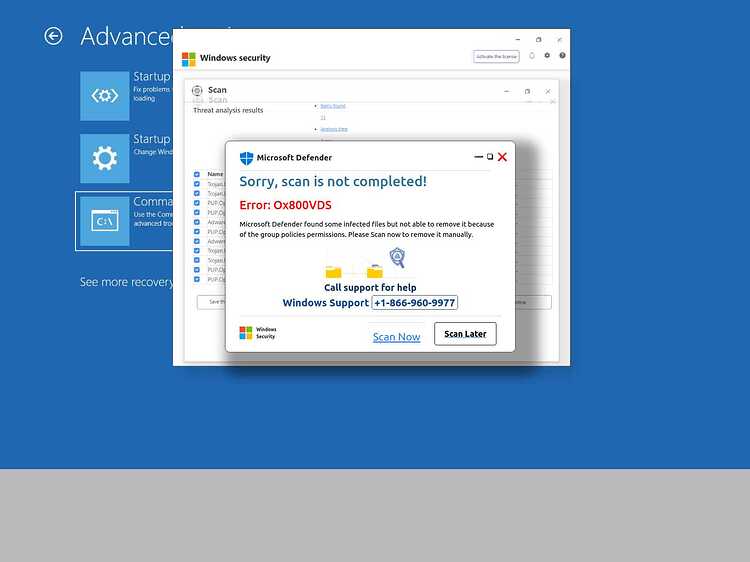The width and height of the screenshot is (750, 562).
Task: Click the Microsoft Defender blue shield icon
Action: (x=246, y=158)
